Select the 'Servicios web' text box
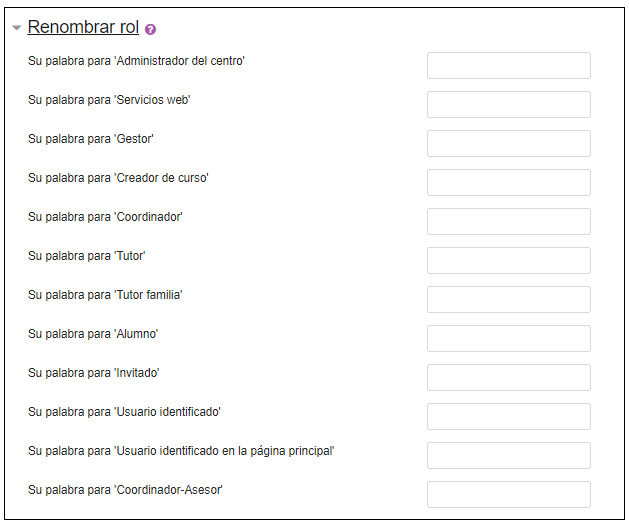 [x=509, y=104]
